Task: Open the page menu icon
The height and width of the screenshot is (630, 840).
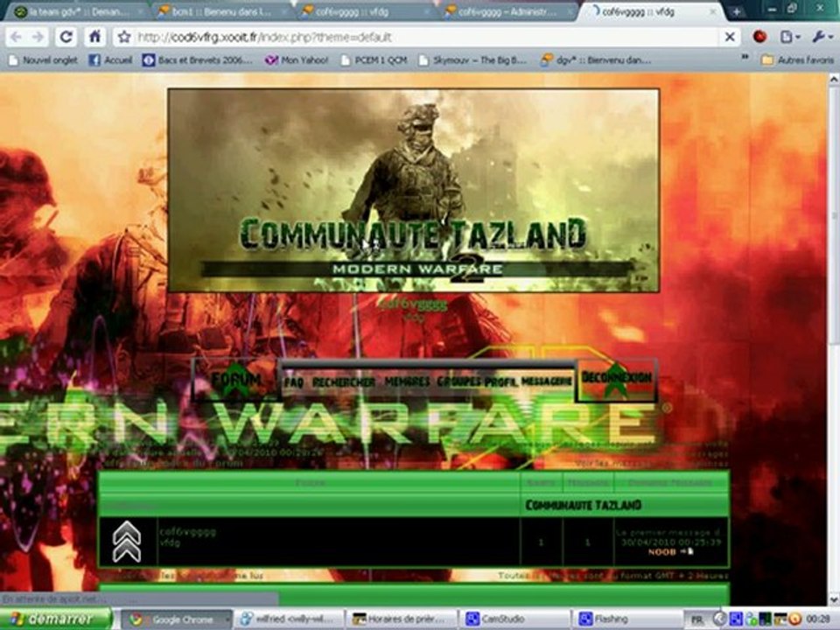Action: [789, 37]
